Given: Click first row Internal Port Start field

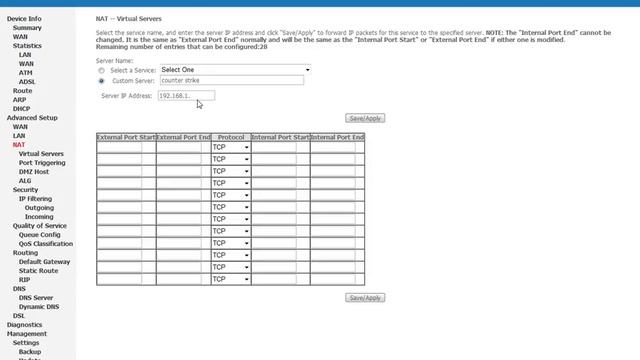Looking at the screenshot, I should [274, 147].
